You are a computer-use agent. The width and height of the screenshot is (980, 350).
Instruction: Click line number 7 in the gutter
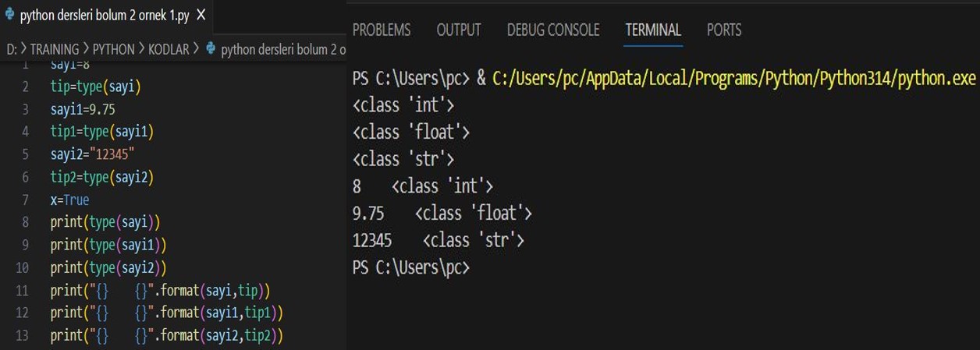click(x=26, y=200)
